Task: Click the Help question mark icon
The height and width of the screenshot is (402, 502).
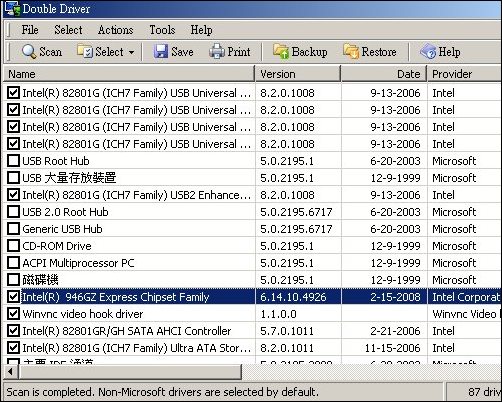Action: tap(428, 52)
